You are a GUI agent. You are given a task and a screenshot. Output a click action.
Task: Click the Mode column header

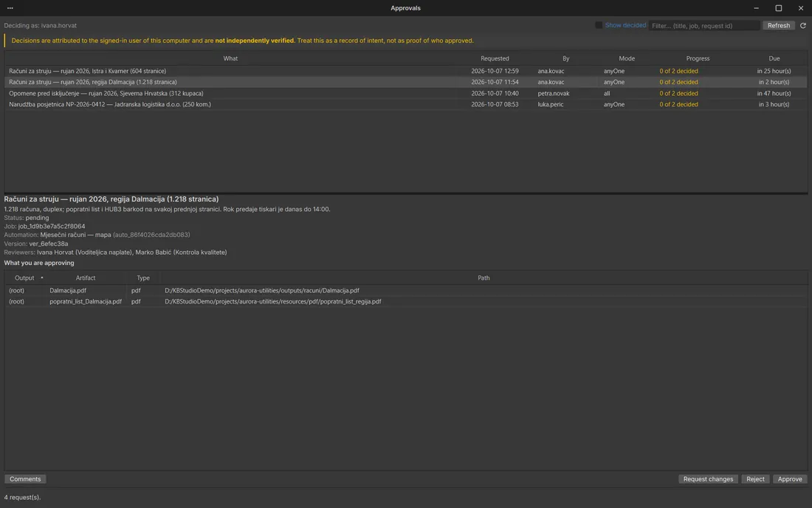coord(627,58)
